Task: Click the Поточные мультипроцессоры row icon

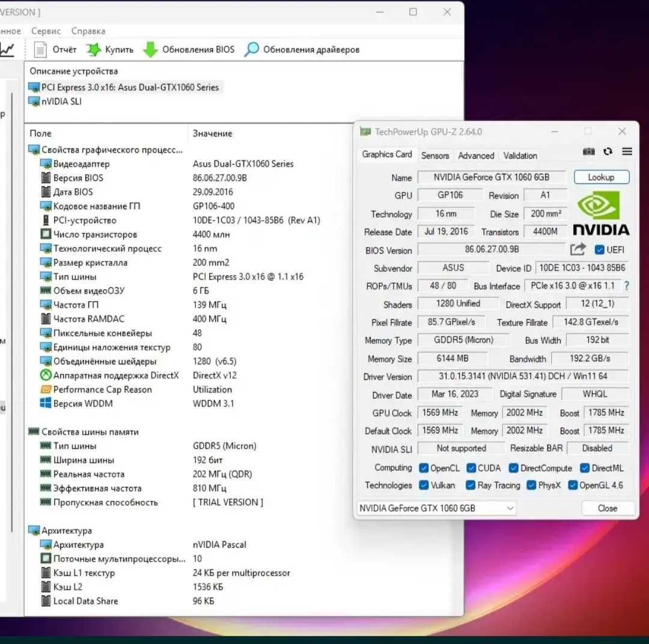Action: point(46,558)
